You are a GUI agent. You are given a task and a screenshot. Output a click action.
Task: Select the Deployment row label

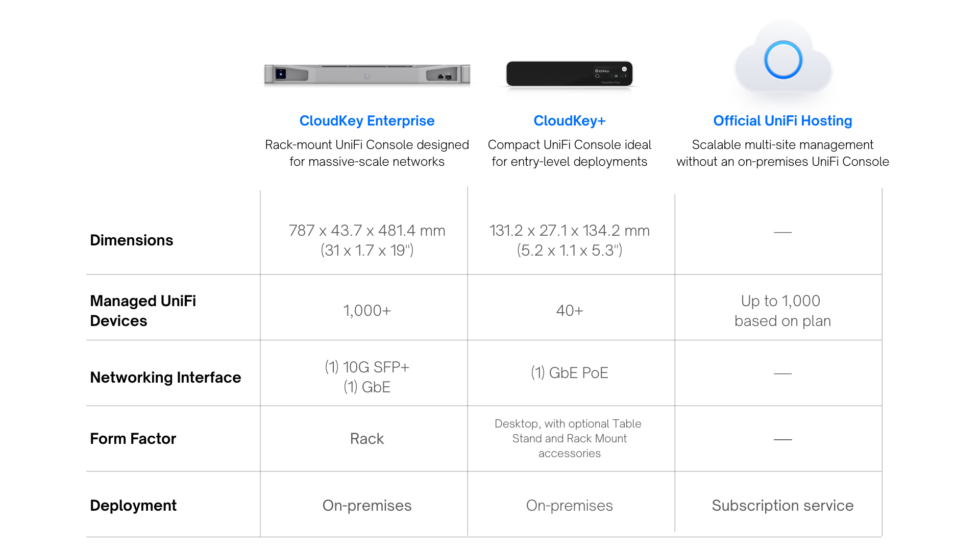point(133,506)
